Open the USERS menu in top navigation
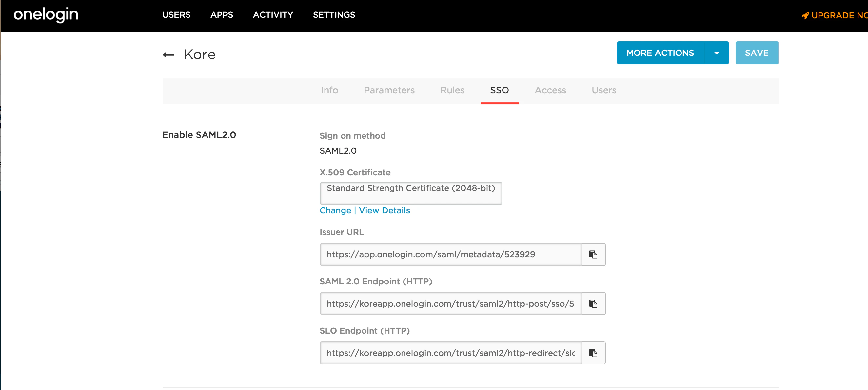The width and height of the screenshot is (868, 390). [x=176, y=15]
